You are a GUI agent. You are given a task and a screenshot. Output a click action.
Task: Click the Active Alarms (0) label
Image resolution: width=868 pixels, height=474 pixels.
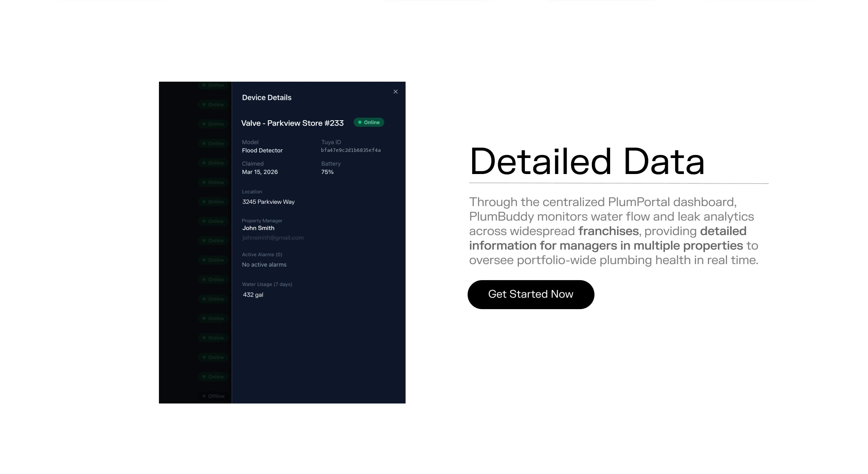click(x=262, y=255)
